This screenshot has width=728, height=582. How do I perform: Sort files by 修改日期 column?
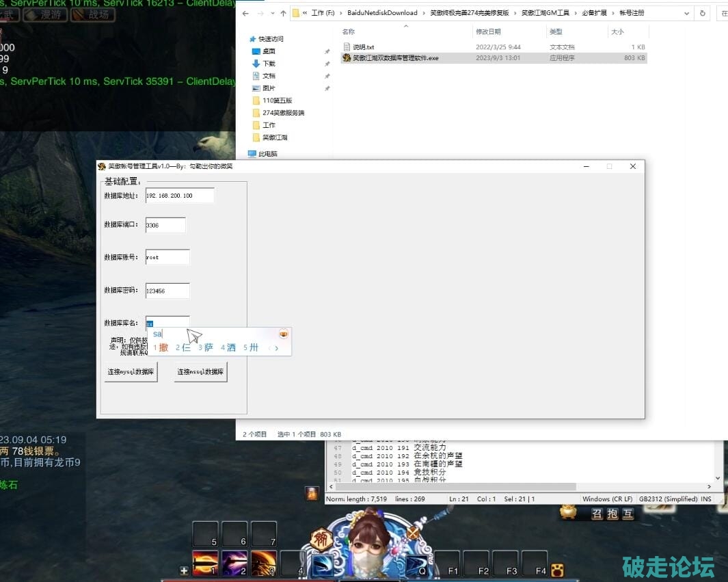point(488,31)
